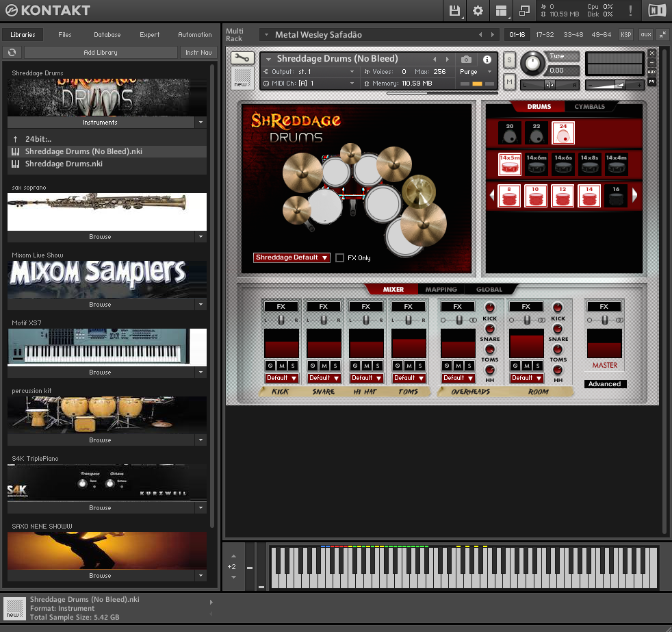Select the 20 inch kick drum icon

click(x=510, y=133)
